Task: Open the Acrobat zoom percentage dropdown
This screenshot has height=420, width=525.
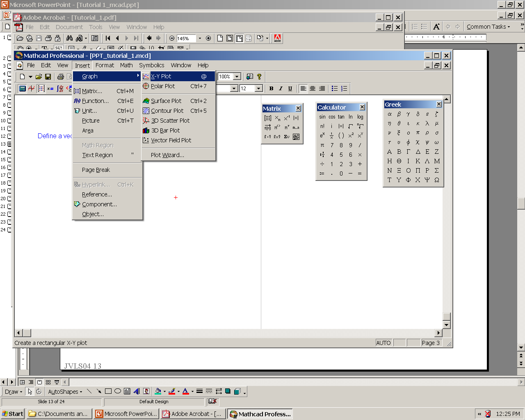Action: (x=200, y=39)
